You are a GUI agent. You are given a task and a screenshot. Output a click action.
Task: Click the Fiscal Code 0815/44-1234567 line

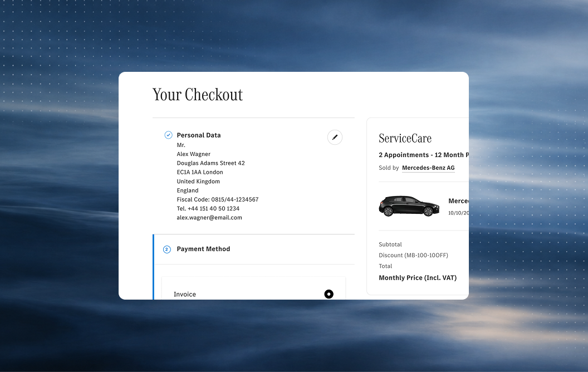(218, 199)
